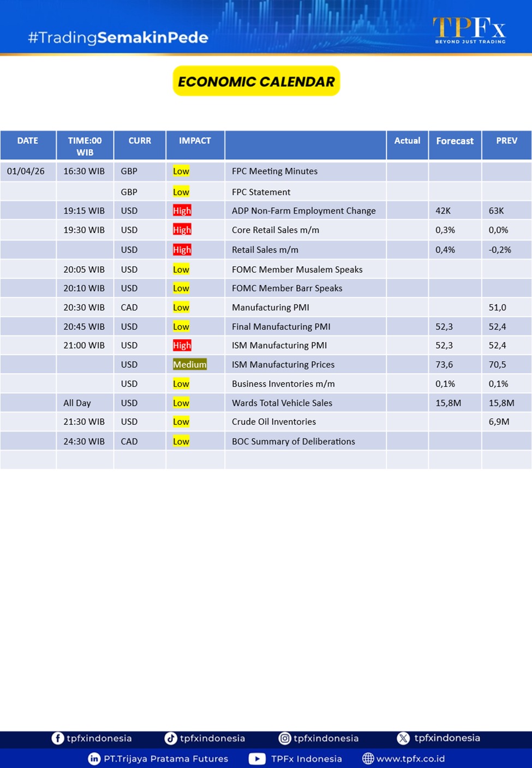Click Low impact label for FPC Statement
532x768 pixels.
click(x=181, y=192)
